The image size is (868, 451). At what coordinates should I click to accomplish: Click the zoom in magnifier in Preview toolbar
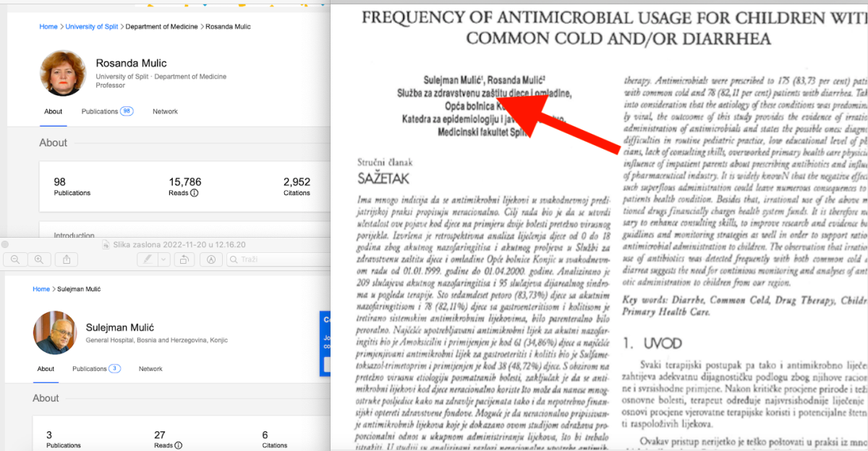point(39,259)
